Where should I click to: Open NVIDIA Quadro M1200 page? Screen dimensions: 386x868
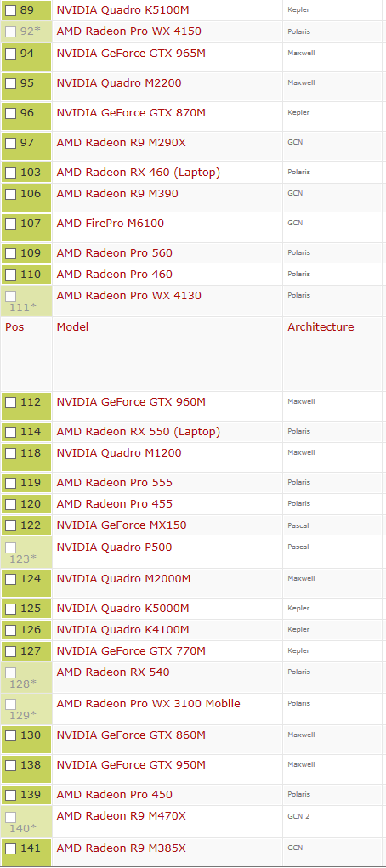pyautogui.click(x=119, y=453)
